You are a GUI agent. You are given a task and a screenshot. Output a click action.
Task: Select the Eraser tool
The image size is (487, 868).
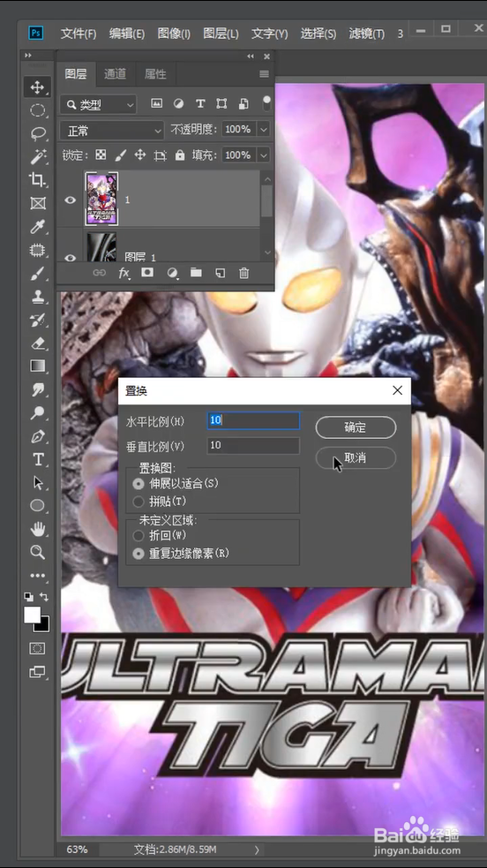pos(38,343)
